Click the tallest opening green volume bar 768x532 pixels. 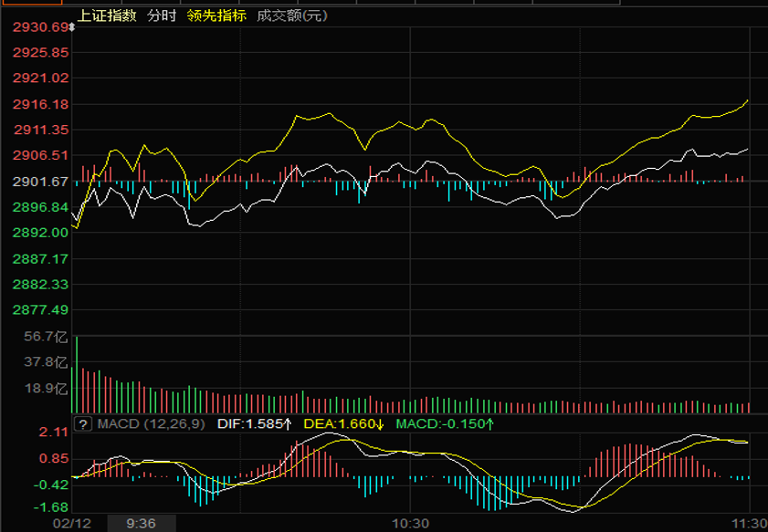(77, 374)
